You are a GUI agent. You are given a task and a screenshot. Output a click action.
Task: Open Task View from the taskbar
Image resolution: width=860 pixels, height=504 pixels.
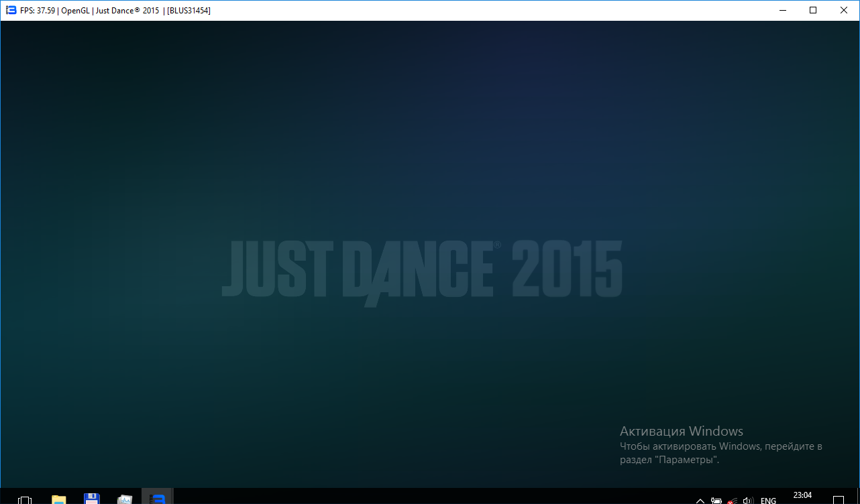[x=25, y=499]
